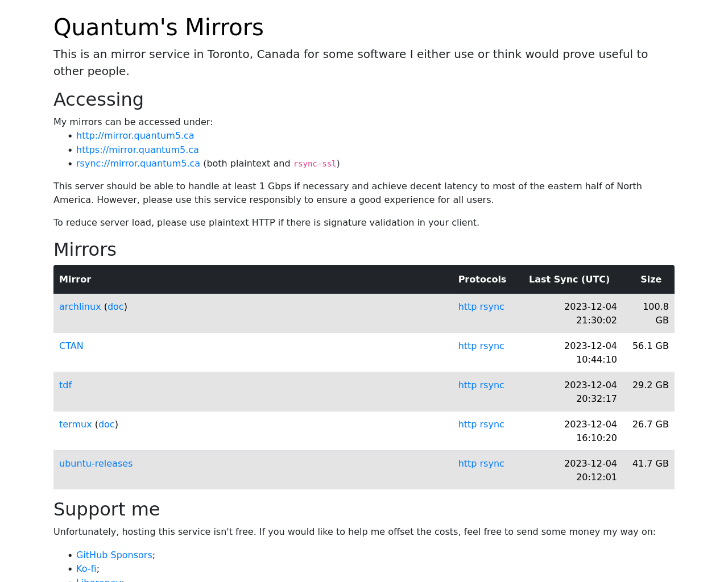Image resolution: width=728 pixels, height=582 pixels.
Task: Select the rsync protocol link for termux
Action: [x=492, y=425]
